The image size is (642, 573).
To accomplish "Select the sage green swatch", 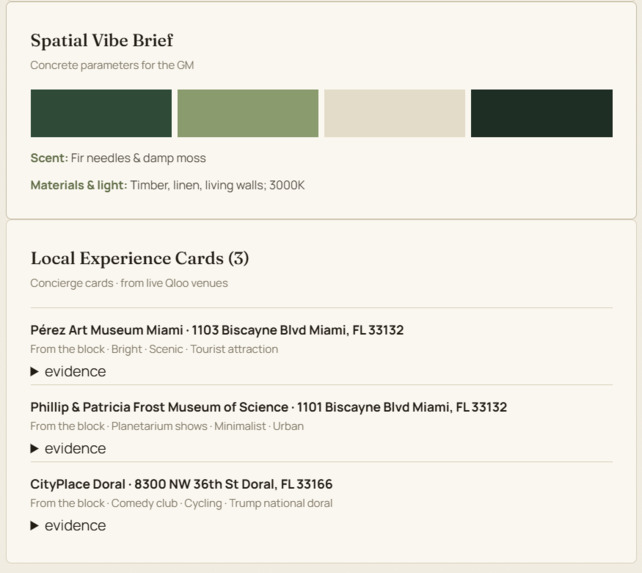I will click(248, 113).
